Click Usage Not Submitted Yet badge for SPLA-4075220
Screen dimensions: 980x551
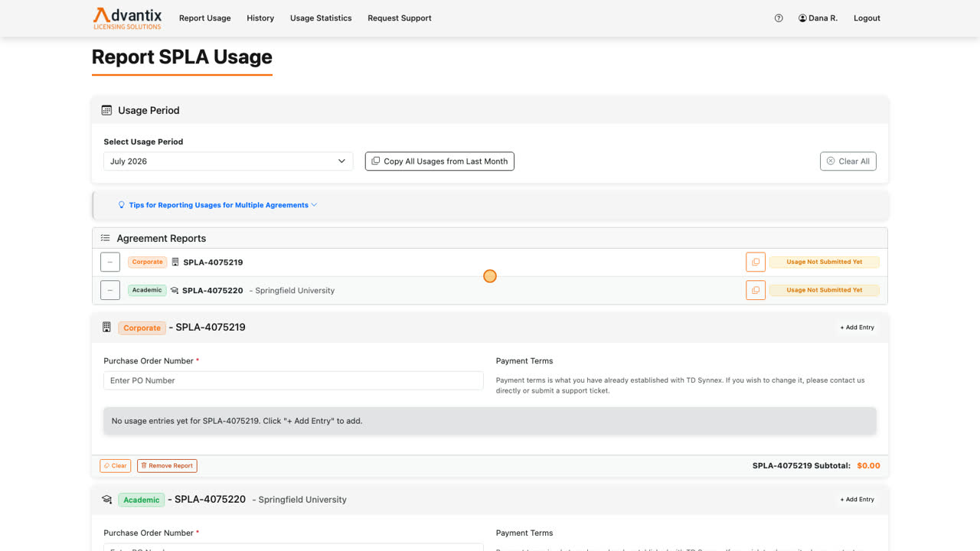click(825, 290)
